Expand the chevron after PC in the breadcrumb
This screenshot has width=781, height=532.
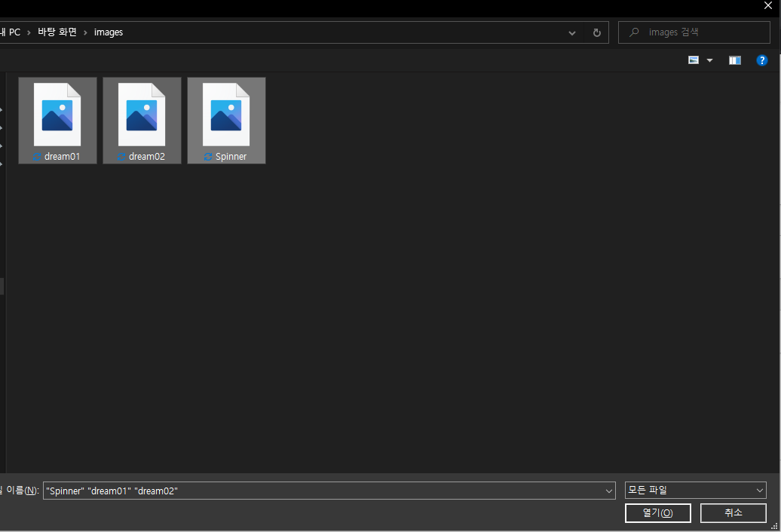click(29, 33)
